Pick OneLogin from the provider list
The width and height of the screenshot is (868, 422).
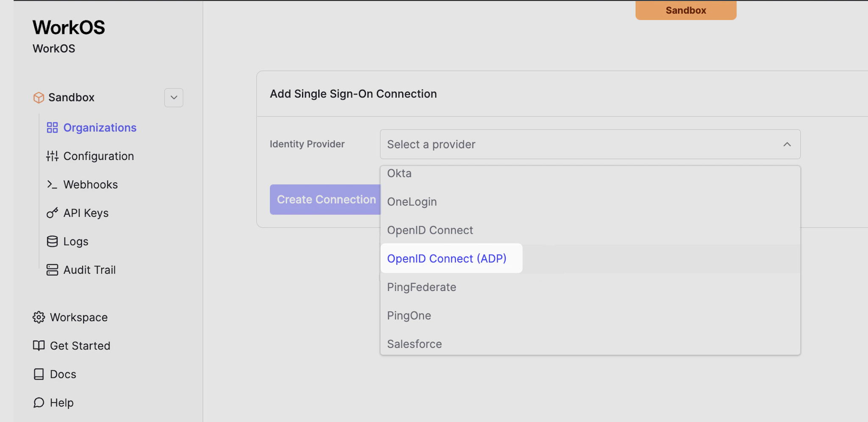pyautogui.click(x=412, y=202)
